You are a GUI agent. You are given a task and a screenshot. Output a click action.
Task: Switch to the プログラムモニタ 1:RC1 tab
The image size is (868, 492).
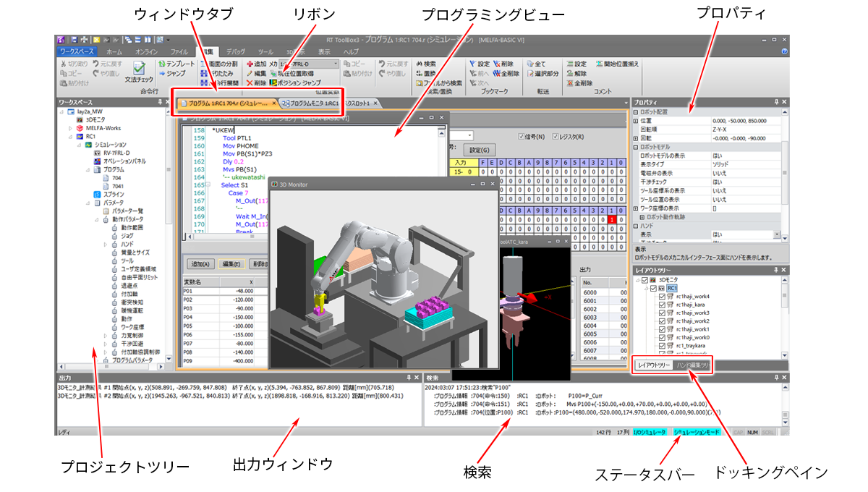[310, 103]
